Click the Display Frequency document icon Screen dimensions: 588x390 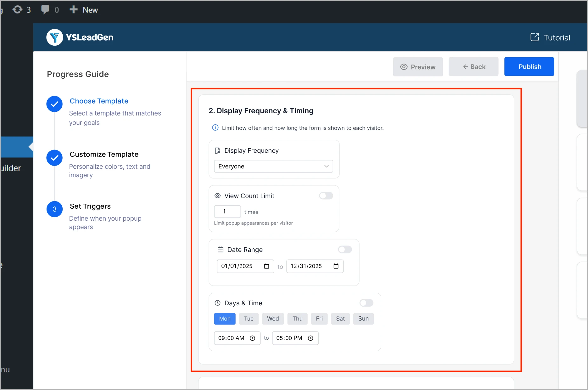pyautogui.click(x=217, y=150)
